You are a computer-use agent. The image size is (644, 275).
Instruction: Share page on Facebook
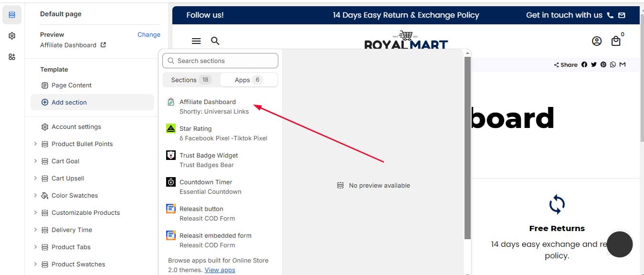[584, 64]
